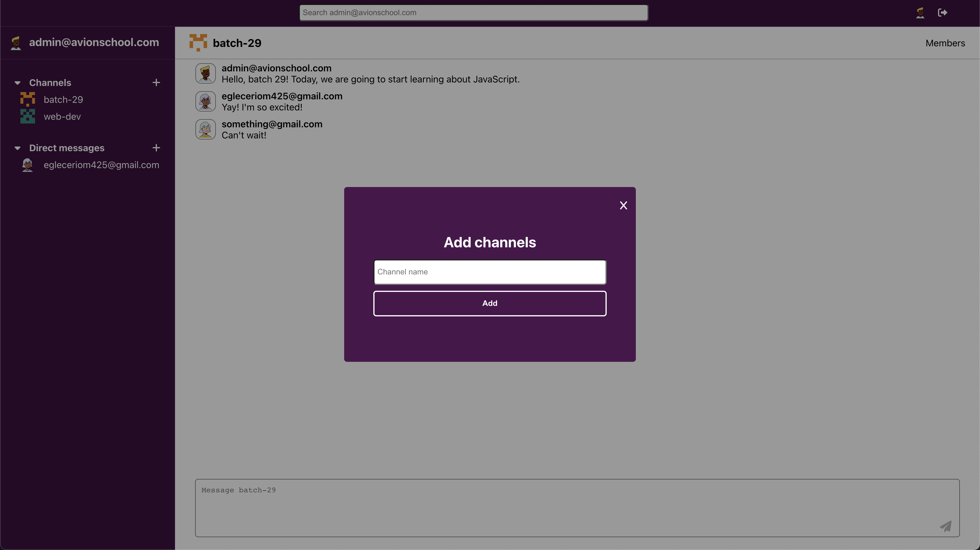Focus the Channel name input field
This screenshot has width=980, height=550.
click(x=490, y=272)
